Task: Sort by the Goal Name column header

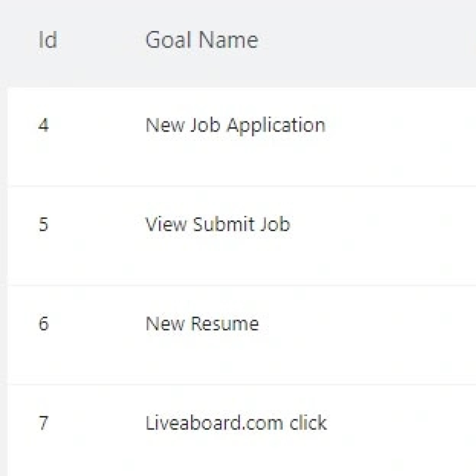Action: point(202,40)
